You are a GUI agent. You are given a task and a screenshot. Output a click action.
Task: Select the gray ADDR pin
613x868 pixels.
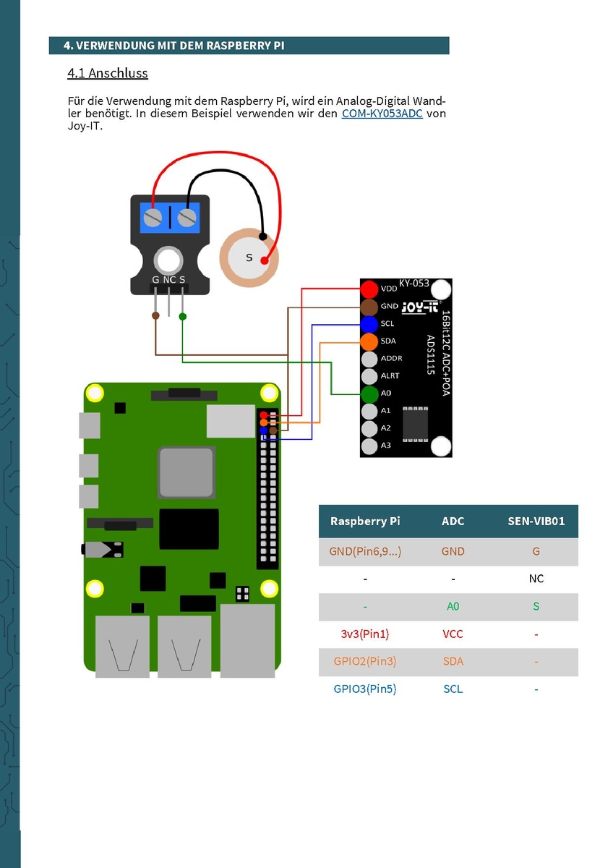pyautogui.click(x=369, y=359)
